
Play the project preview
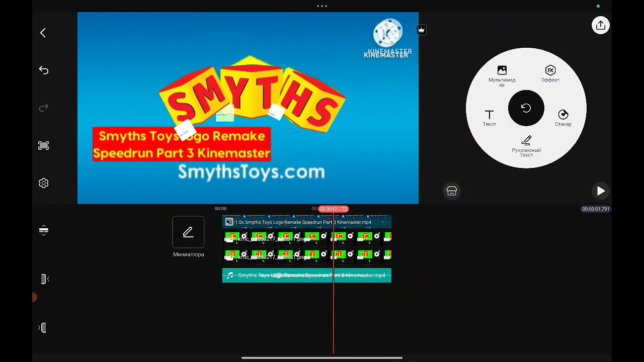(x=601, y=191)
